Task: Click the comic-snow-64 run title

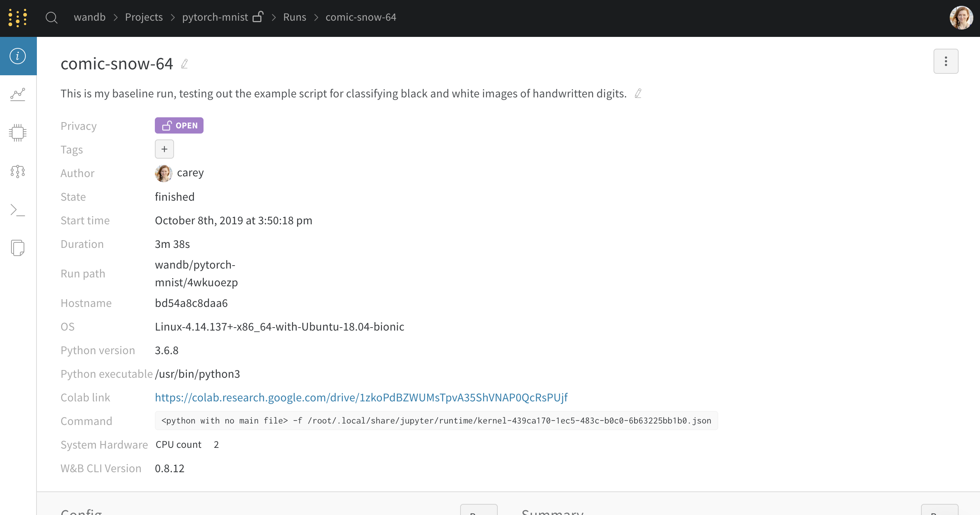Action: [x=117, y=63]
